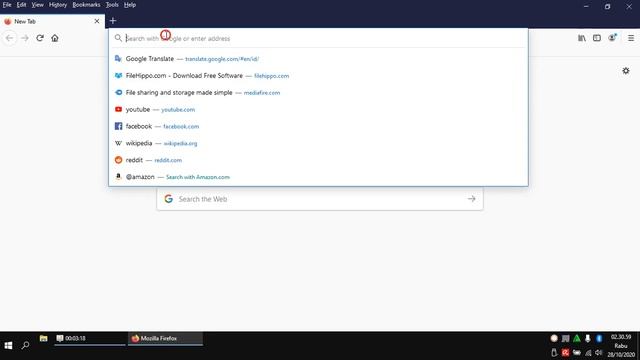This screenshot has height=360, width=640.
Task: Reload the current page
Action: tap(40, 38)
